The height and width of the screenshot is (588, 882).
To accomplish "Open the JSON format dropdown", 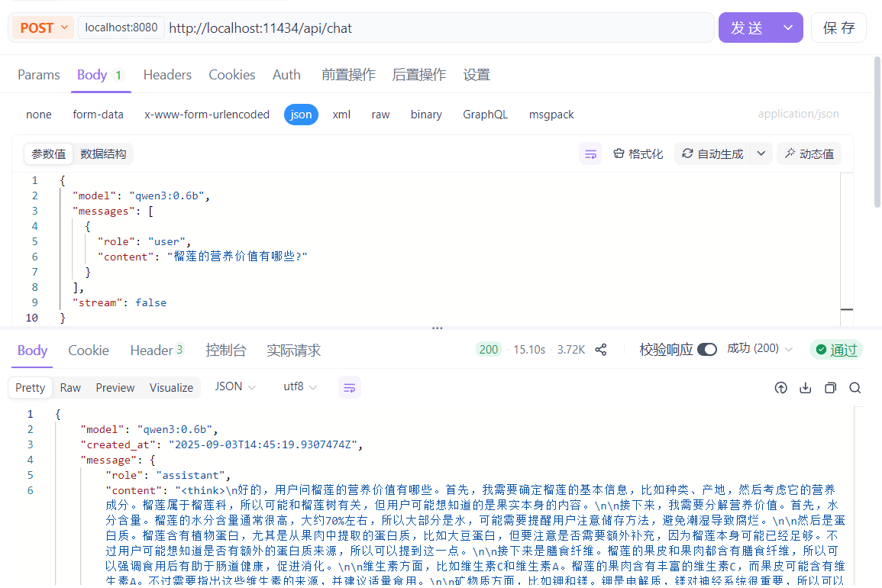I will tap(235, 387).
